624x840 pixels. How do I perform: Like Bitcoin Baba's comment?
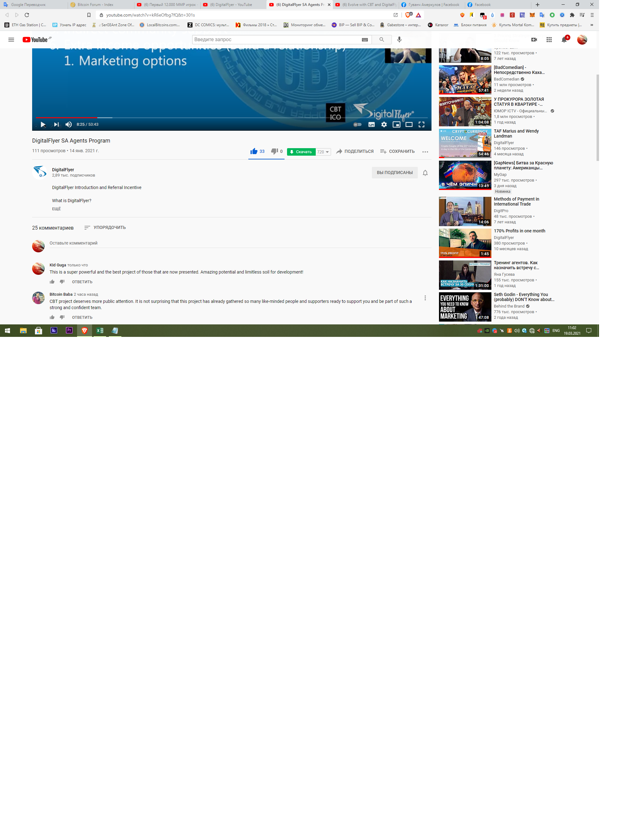coord(52,318)
